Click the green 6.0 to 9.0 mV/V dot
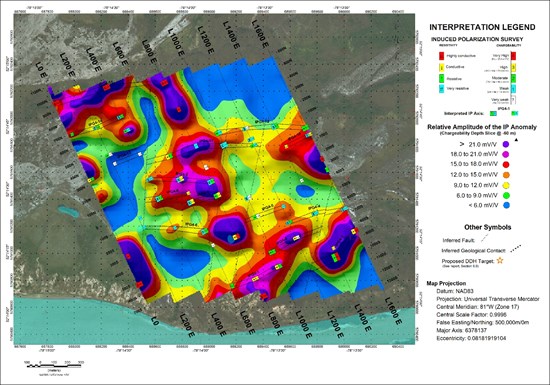This screenshot has height=385, width=550. [x=506, y=195]
